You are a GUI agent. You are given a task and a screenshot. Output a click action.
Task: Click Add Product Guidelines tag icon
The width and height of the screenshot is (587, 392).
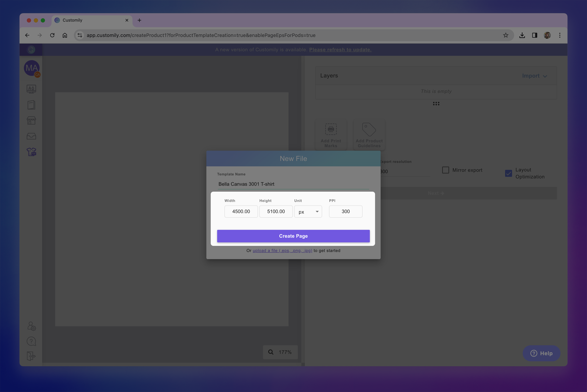point(369,130)
